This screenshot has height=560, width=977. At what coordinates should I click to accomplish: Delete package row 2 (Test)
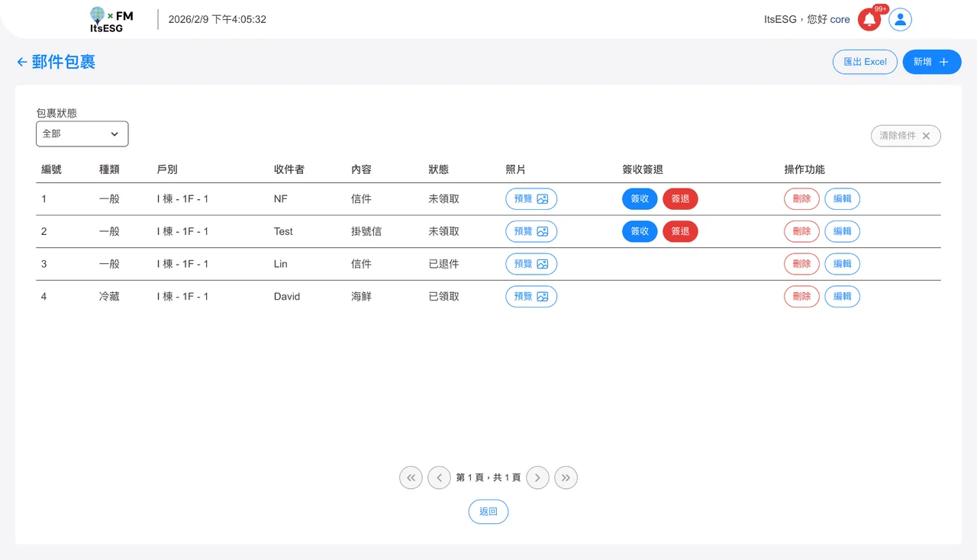pyautogui.click(x=801, y=231)
